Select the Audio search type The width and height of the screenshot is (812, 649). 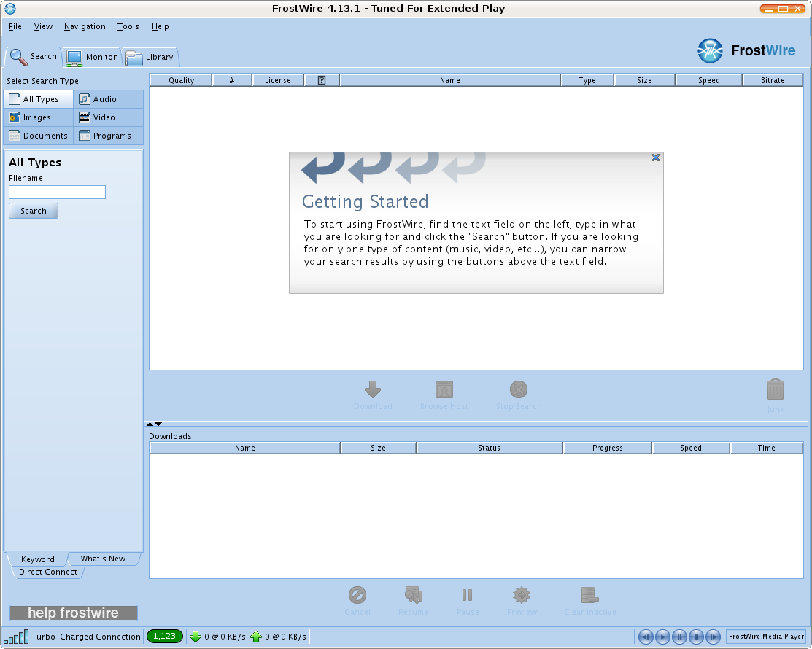[108, 99]
